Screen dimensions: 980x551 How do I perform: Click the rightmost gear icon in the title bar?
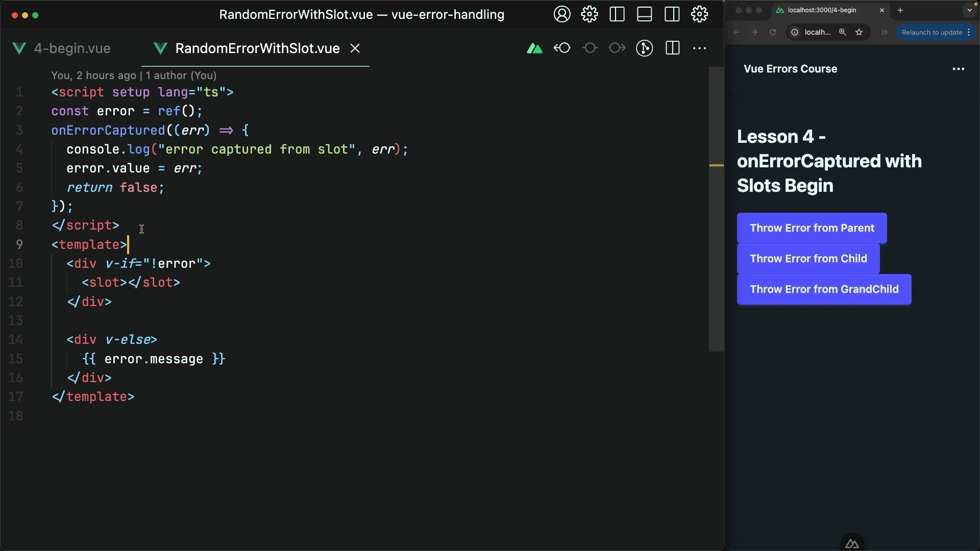(x=700, y=14)
